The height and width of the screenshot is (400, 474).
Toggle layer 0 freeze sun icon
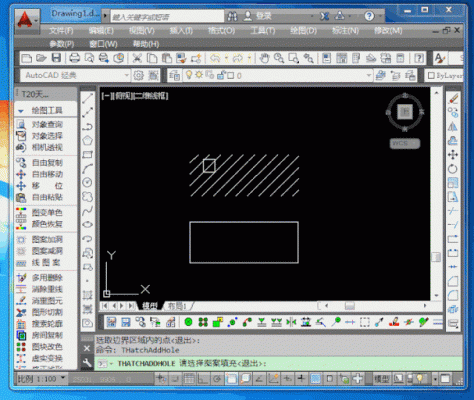coord(199,75)
